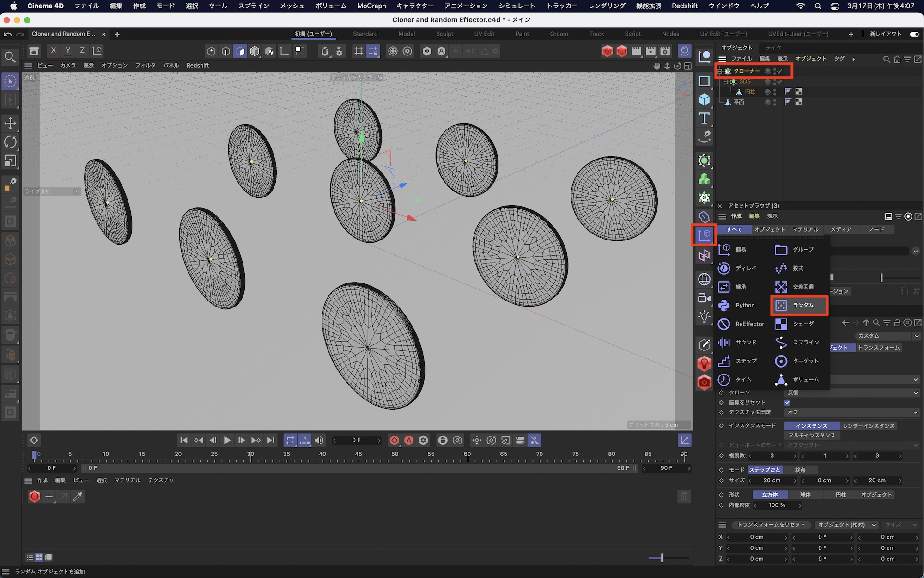Select the Rotate tool in left toolbar
The image size is (924, 578).
10,142
